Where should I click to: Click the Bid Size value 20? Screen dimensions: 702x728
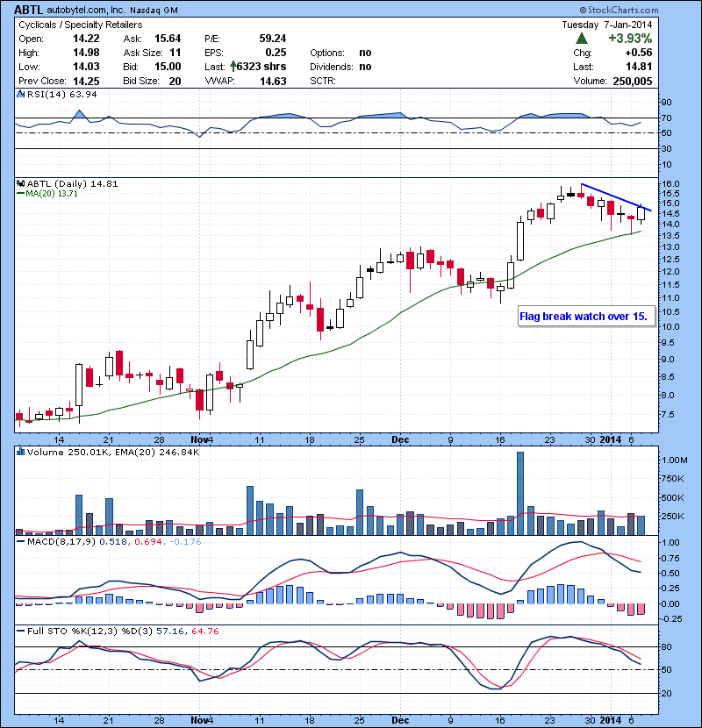click(175, 81)
